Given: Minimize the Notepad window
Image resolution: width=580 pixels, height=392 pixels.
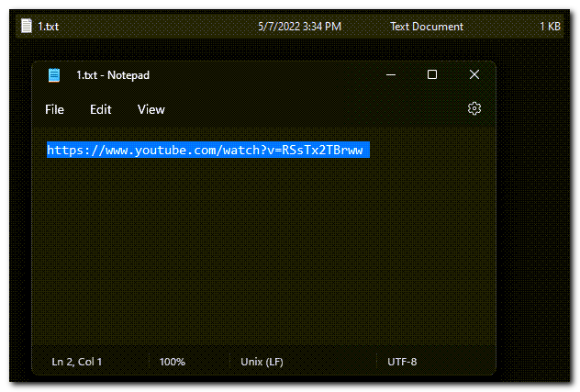Looking at the screenshot, I should (x=391, y=74).
